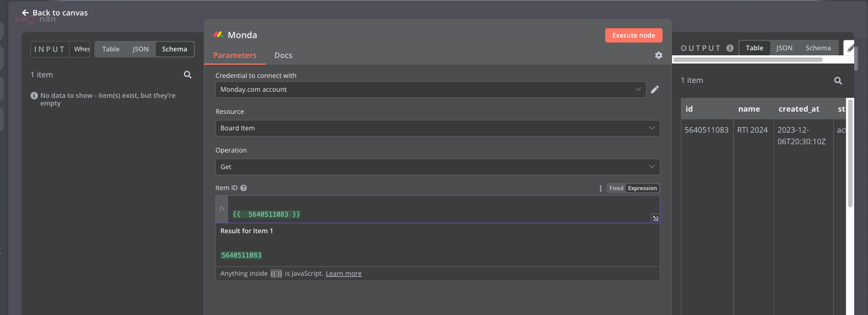The height and width of the screenshot is (315, 868).
Task: Open the Monday.com account credential dropdown
Action: pos(431,90)
